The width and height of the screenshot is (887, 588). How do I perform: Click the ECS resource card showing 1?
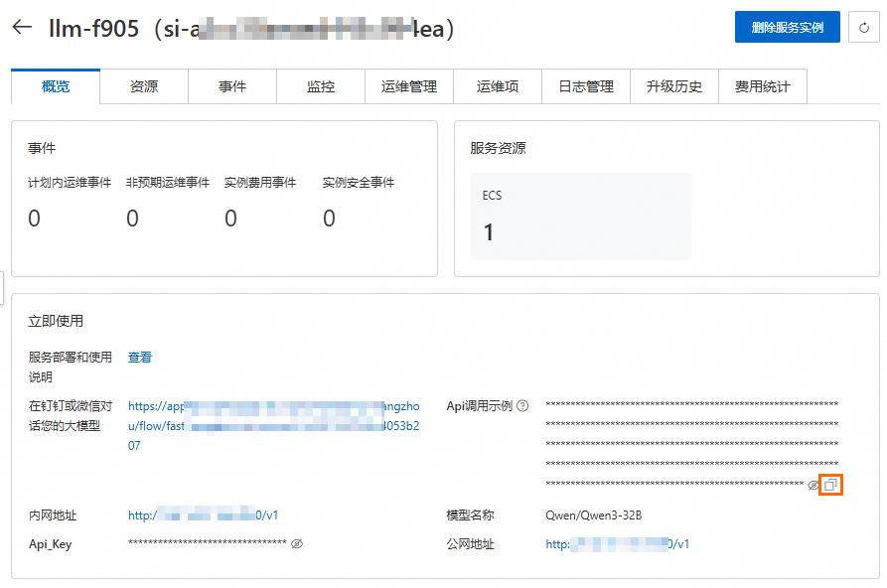coord(581,217)
